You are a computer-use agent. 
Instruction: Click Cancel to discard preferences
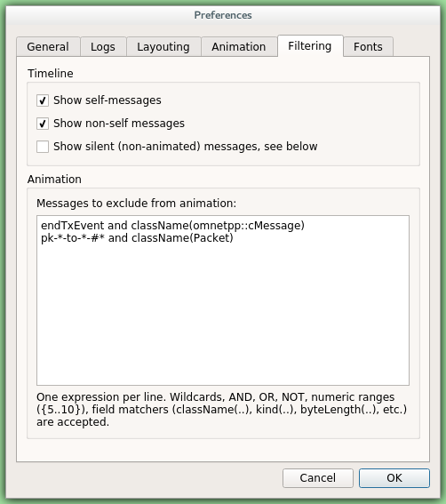tap(318, 478)
